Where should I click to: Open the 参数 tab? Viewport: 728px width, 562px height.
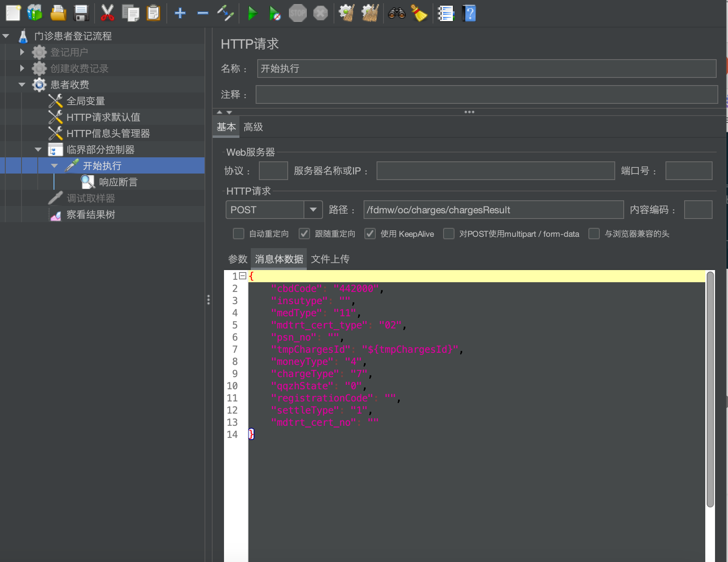[x=237, y=259]
